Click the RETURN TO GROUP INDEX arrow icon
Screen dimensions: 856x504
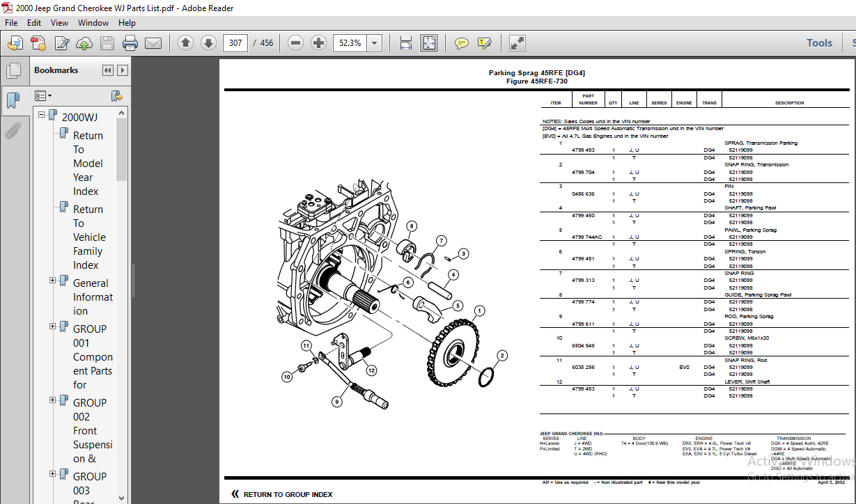point(235,494)
